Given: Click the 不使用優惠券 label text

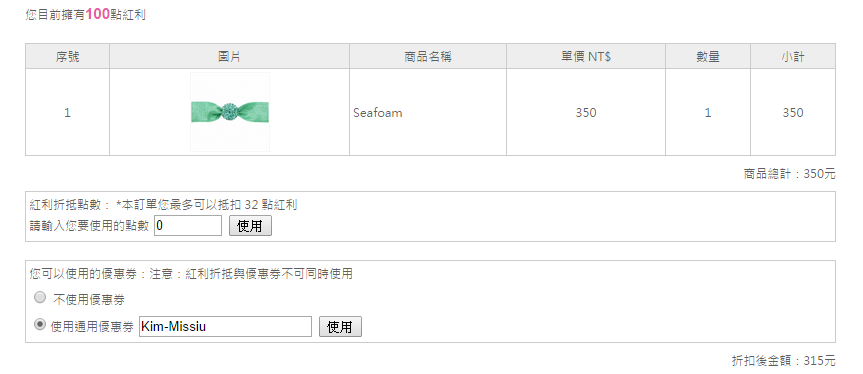Looking at the screenshot, I should click(89, 300).
